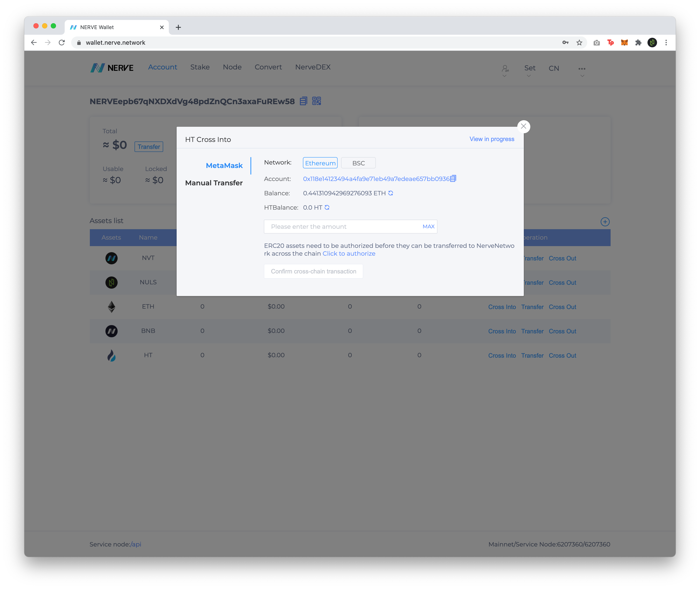Viewport: 700px width, 589px height.
Task: Open the user account icon menu
Action: [505, 69]
